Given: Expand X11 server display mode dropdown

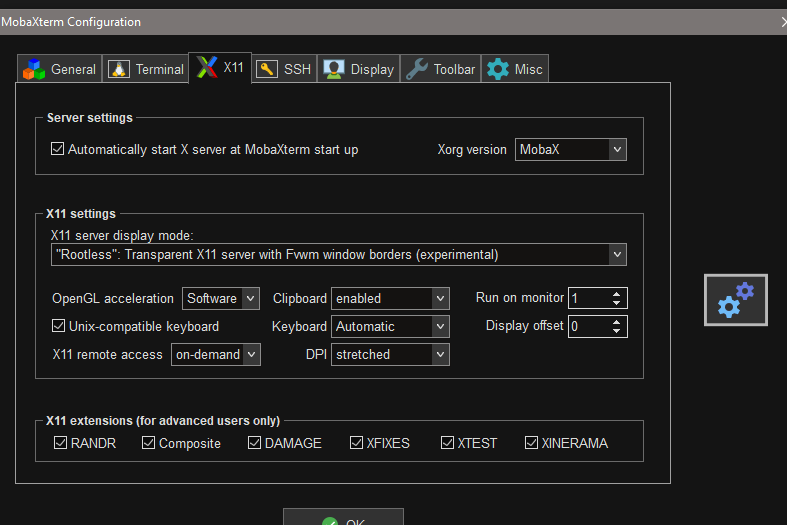Looking at the screenshot, I should tap(616, 254).
